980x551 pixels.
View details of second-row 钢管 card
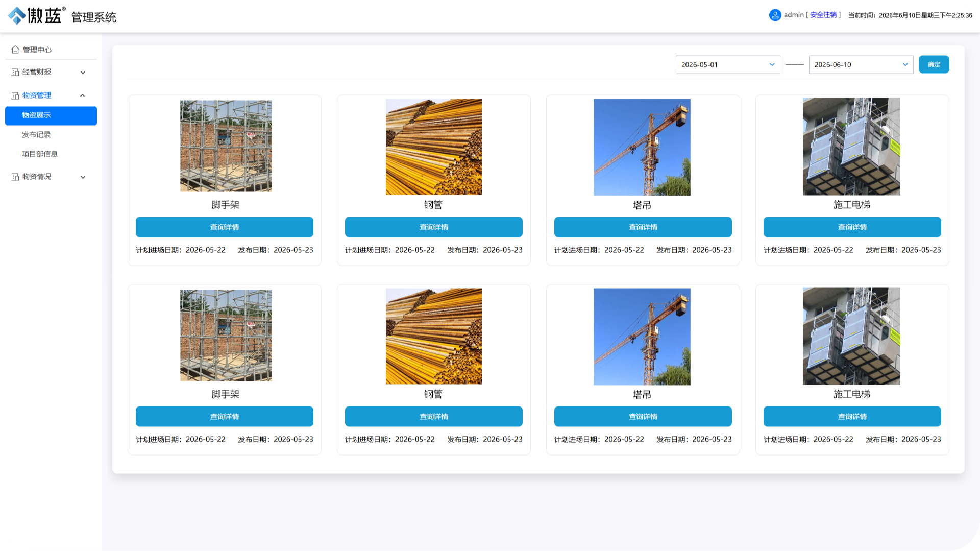click(x=434, y=417)
